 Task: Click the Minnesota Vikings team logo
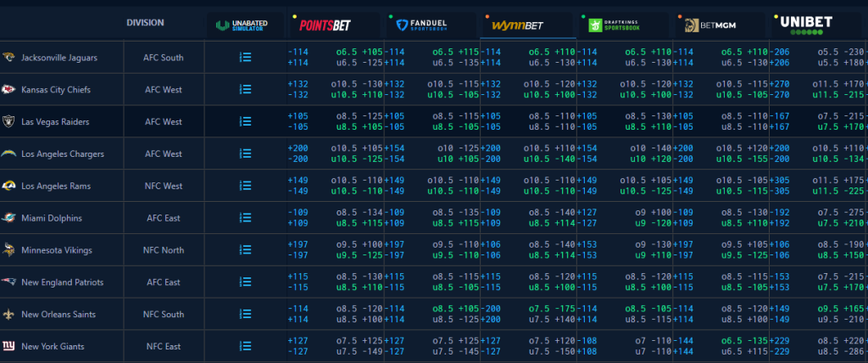(x=9, y=250)
